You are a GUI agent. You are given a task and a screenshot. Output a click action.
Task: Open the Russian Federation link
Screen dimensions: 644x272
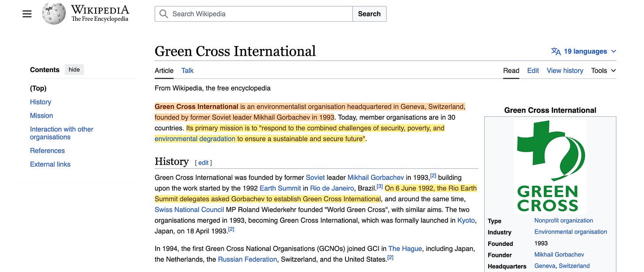(x=248, y=259)
